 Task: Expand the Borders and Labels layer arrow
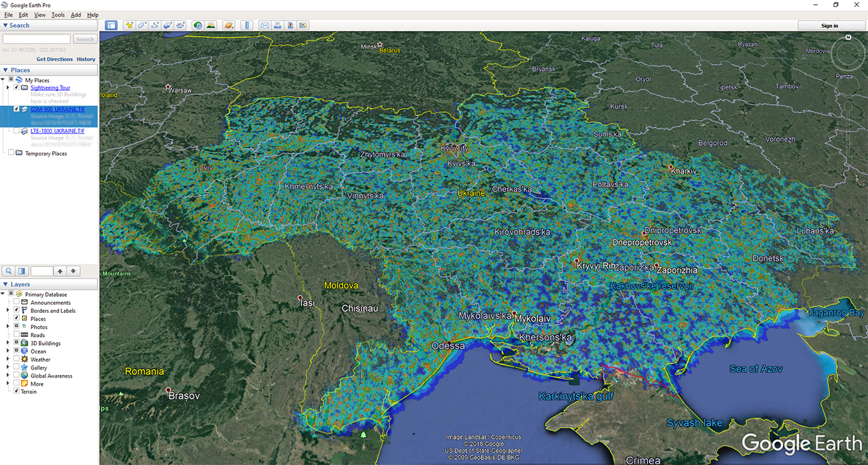[8, 310]
